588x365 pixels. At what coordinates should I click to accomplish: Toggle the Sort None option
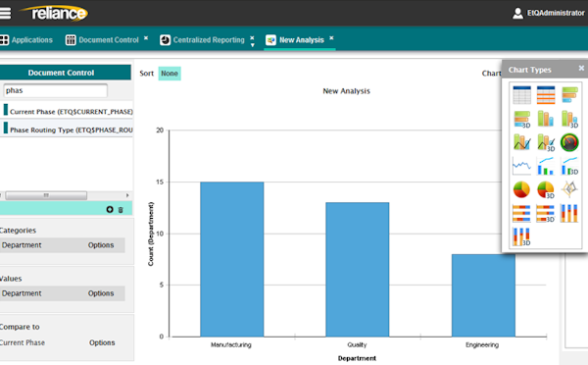coord(170,74)
